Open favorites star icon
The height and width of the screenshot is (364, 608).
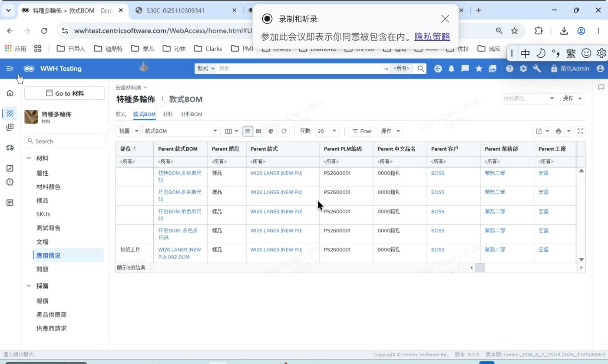[479, 69]
